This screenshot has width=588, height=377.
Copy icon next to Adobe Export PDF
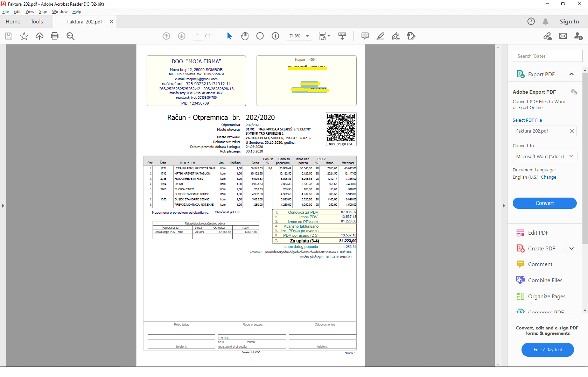[x=574, y=92]
